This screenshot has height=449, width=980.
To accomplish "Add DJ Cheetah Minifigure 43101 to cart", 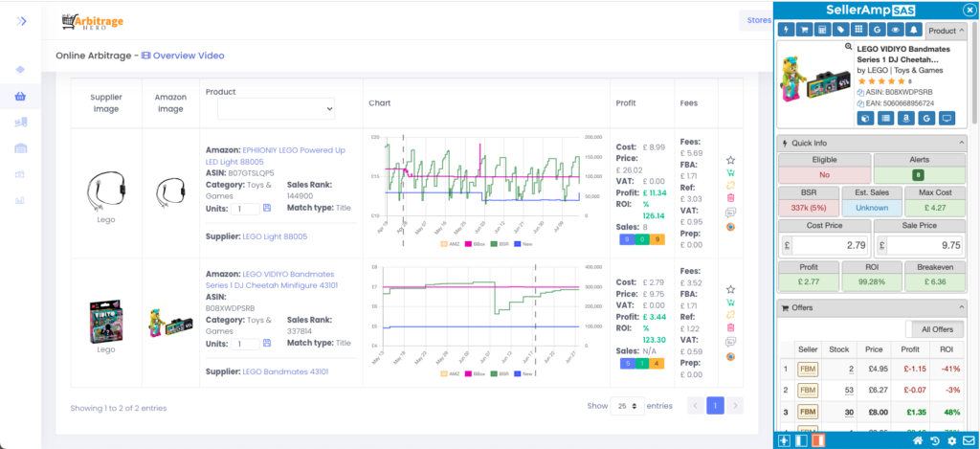I will pyautogui.click(x=730, y=302).
